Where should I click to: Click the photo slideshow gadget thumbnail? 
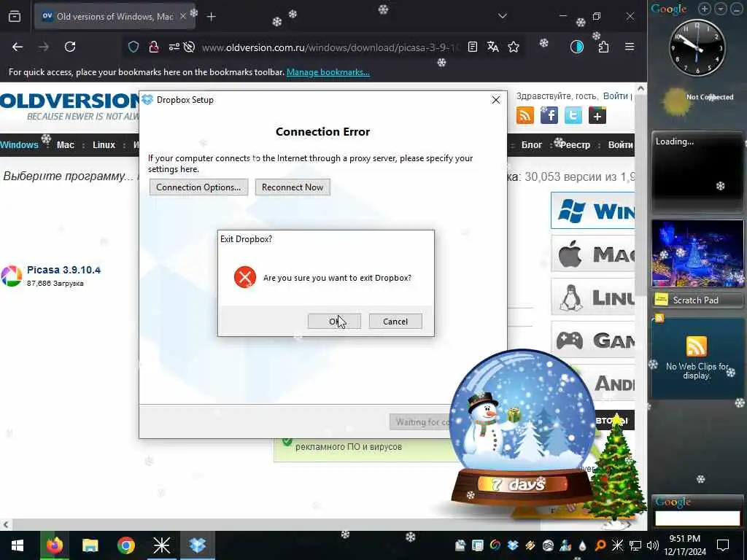[x=697, y=253]
